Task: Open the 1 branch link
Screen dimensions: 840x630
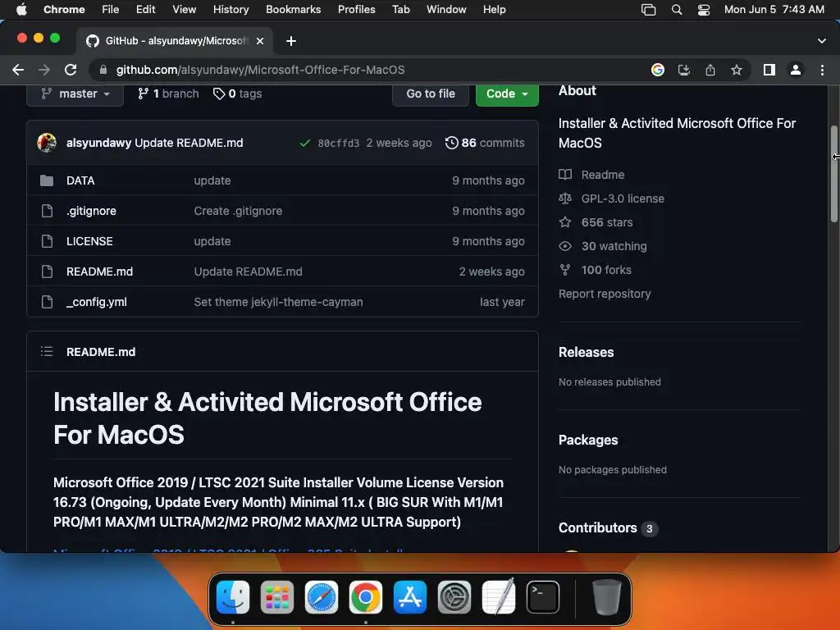Action: [x=168, y=94]
